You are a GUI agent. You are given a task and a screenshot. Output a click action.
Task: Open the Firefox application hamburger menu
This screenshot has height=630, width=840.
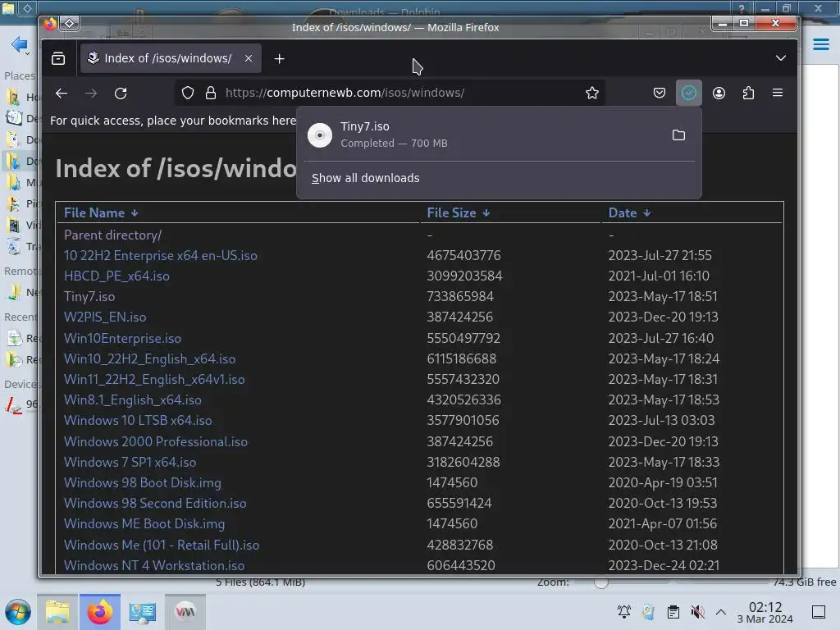pos(778,93)
